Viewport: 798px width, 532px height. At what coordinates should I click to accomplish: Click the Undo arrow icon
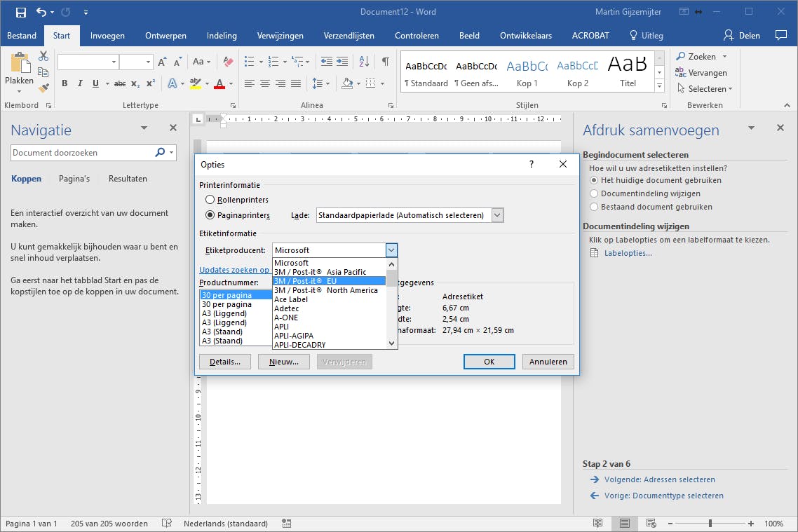(x=41, y=12)
